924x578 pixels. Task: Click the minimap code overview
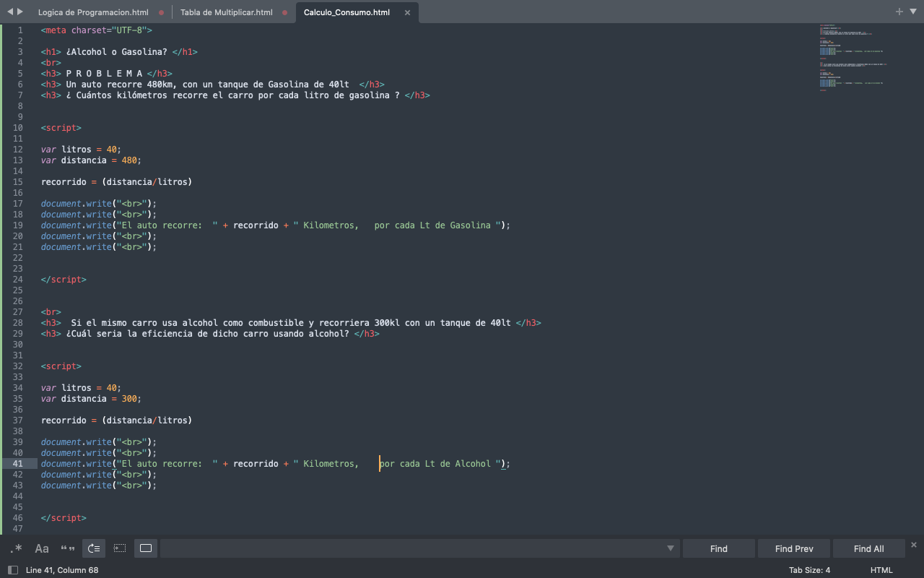pyautogui.click(x=853, y=58)
